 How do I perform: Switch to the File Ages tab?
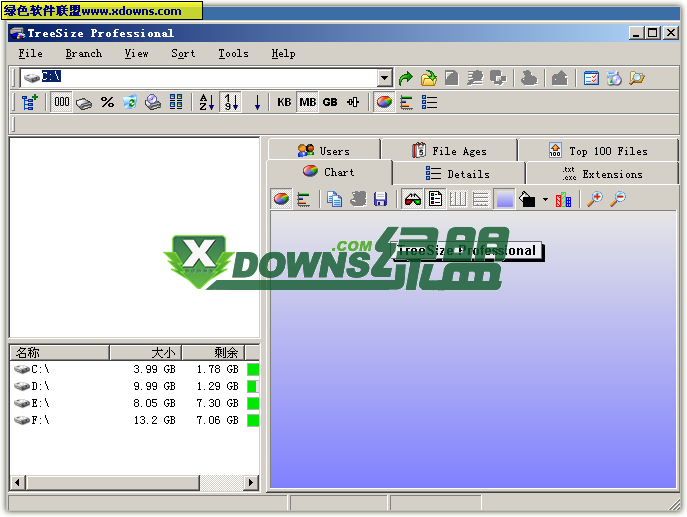(x=450, y=151)
